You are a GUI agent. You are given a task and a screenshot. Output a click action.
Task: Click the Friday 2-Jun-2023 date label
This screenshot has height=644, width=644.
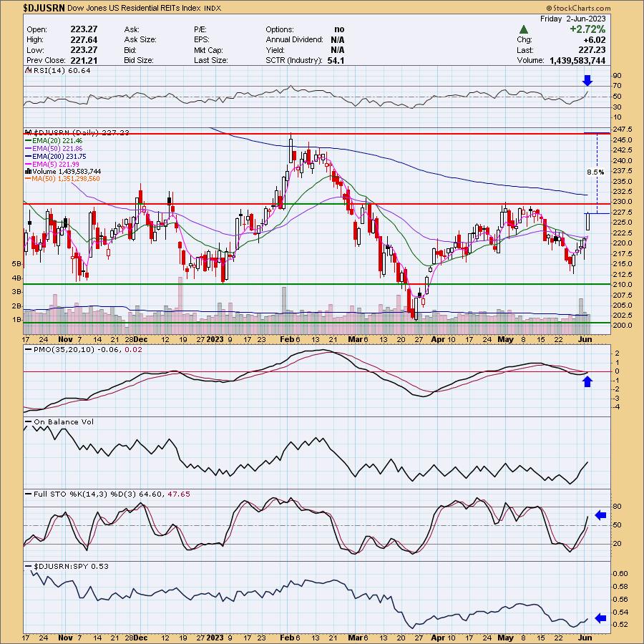point(572,19)
